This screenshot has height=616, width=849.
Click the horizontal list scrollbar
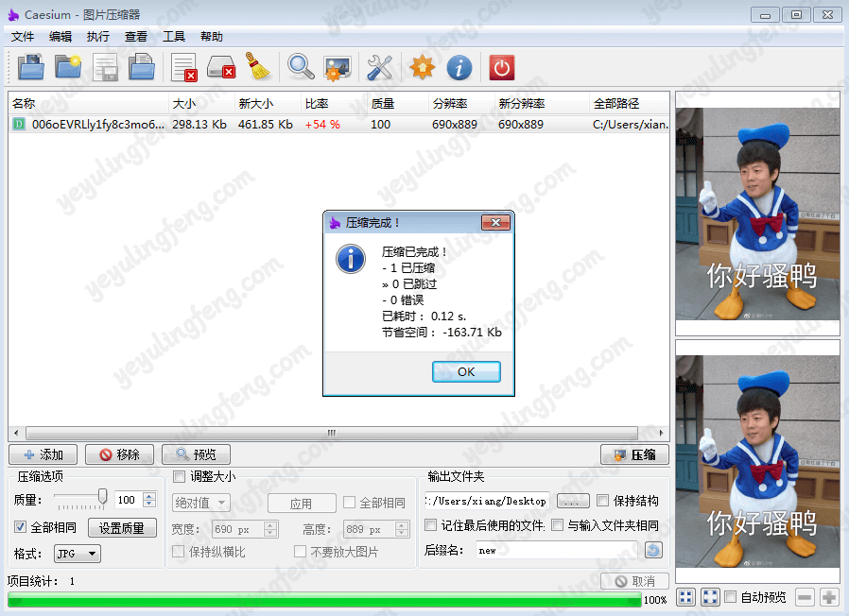[332, 433]
